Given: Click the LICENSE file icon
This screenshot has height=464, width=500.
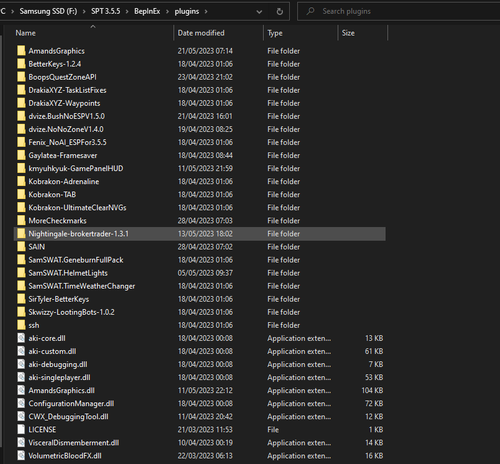Looking at the screenshot, I should (21, 430).
